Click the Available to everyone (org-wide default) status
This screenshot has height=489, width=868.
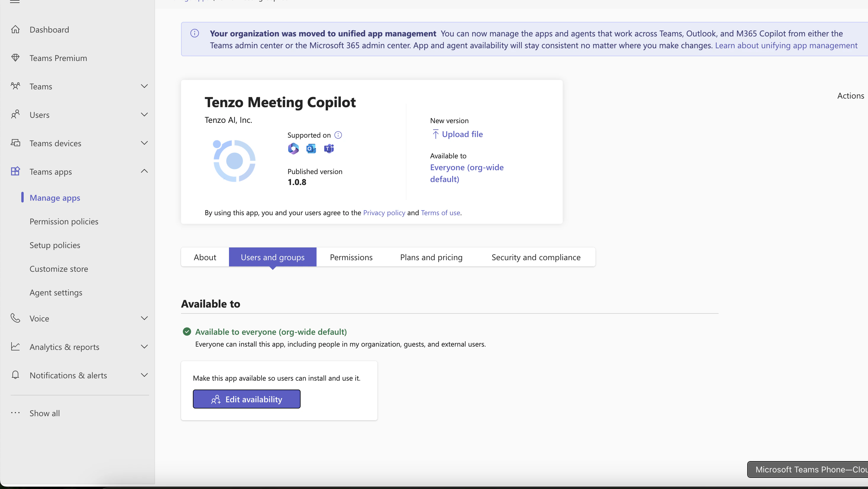(271, 332)
